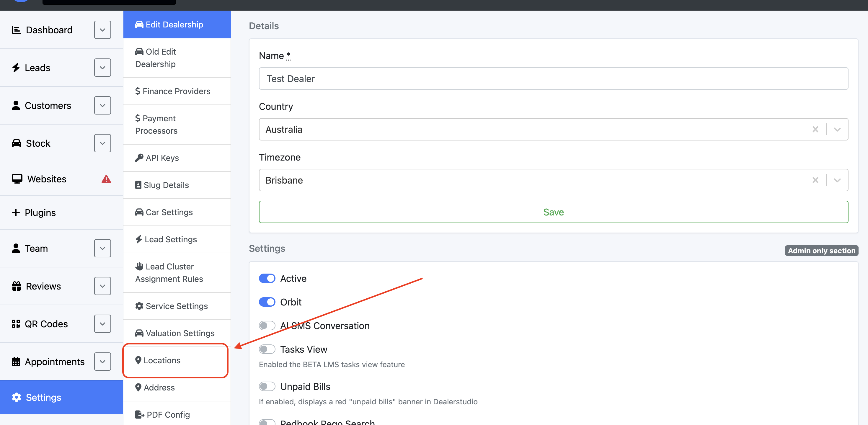
Task: Turn off the Orbit switch
Action: click(267, 302)
